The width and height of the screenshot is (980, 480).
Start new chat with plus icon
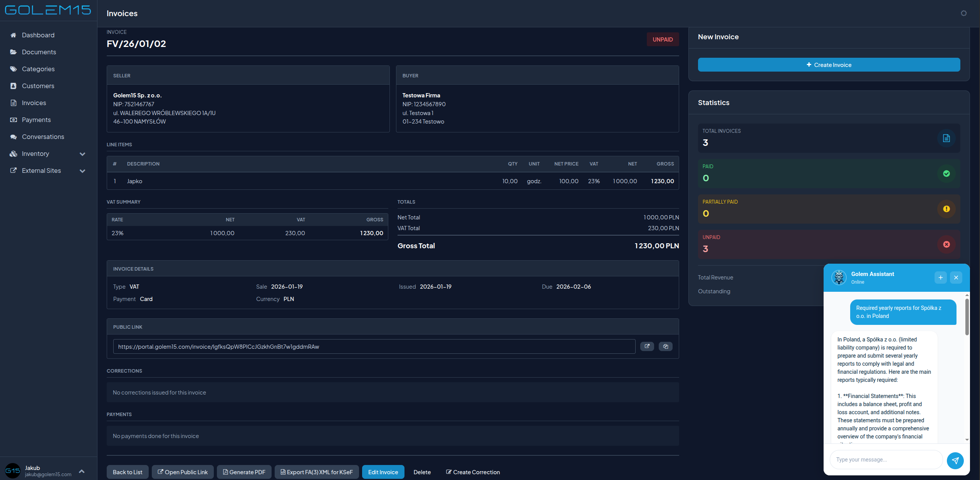coord(940,278)
